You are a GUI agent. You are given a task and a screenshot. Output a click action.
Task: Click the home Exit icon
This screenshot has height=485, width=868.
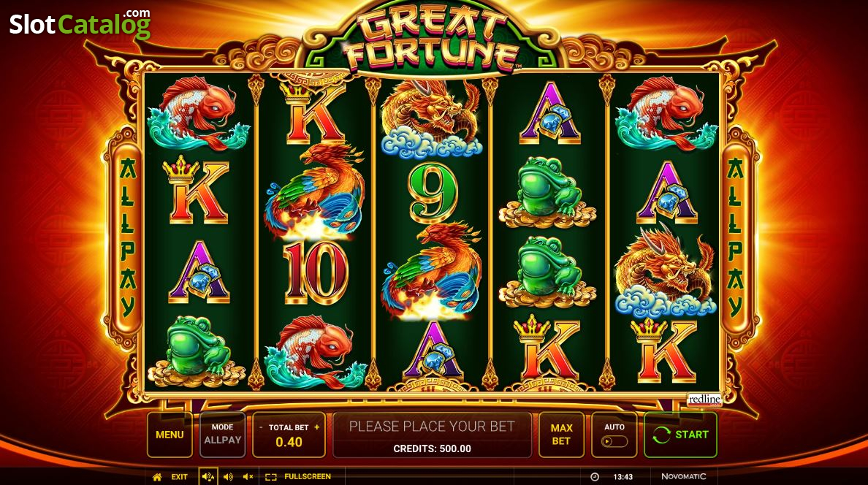[x=157, y=477]
